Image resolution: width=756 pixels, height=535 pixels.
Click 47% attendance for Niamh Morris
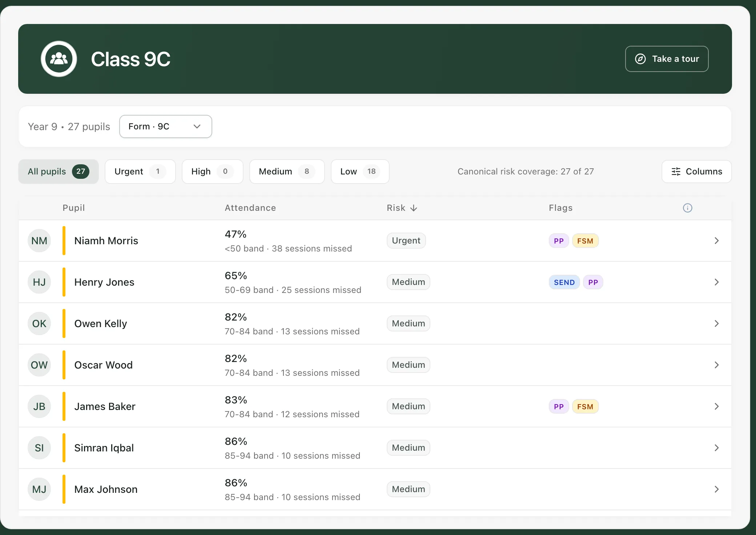pos(236,234)
